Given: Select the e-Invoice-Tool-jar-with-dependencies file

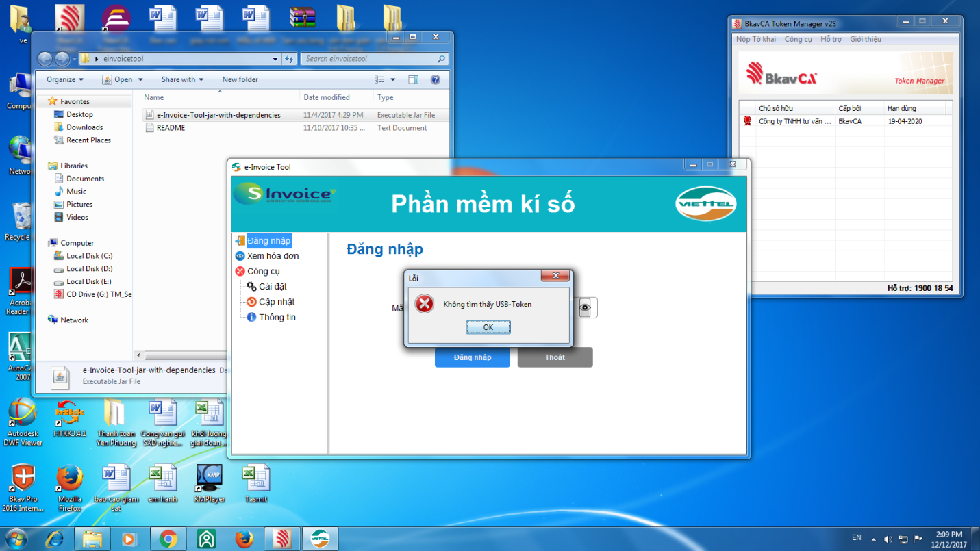Looking at the screenshot, I should tap(218, 115).
